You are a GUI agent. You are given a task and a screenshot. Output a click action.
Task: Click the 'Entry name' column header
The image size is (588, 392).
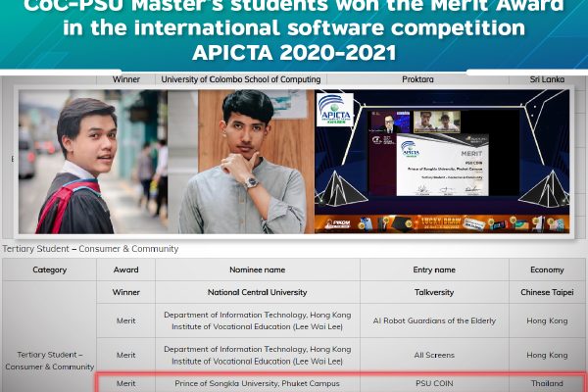[x=434, y=269]
